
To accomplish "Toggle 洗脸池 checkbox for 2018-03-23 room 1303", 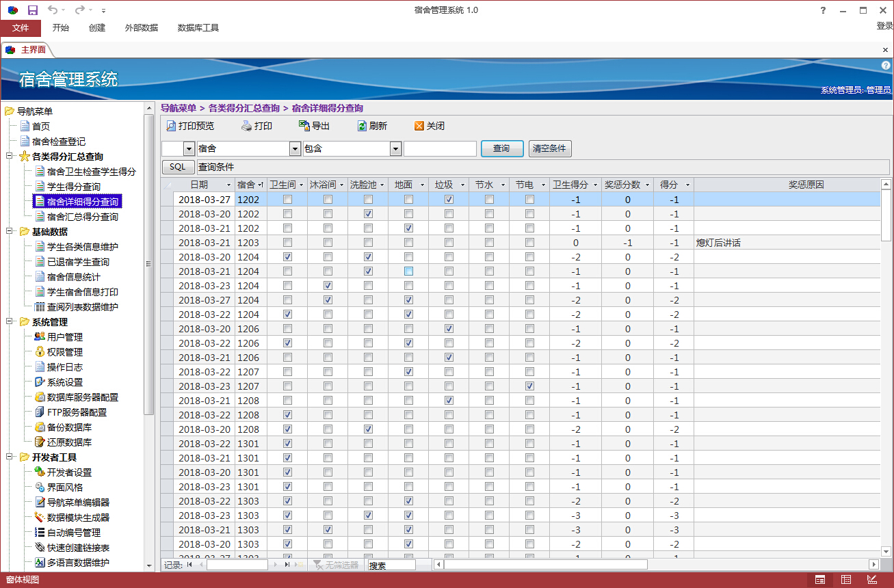I will (368, 516).
